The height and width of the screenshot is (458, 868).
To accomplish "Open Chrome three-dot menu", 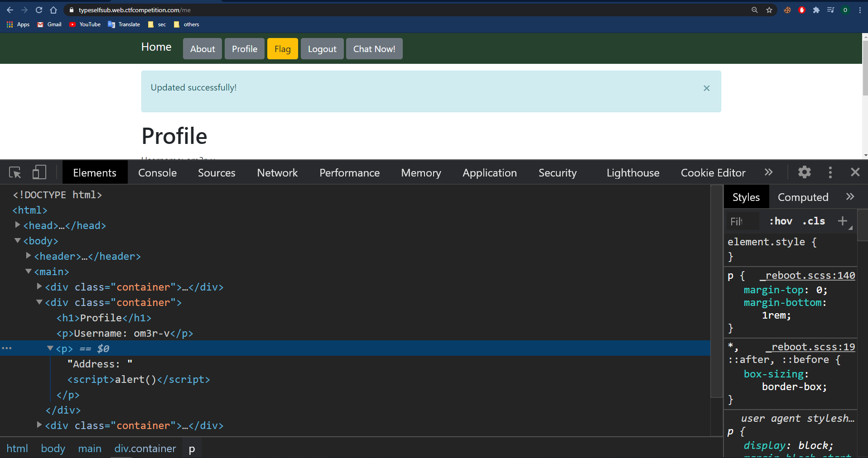I will coord(860,10).
